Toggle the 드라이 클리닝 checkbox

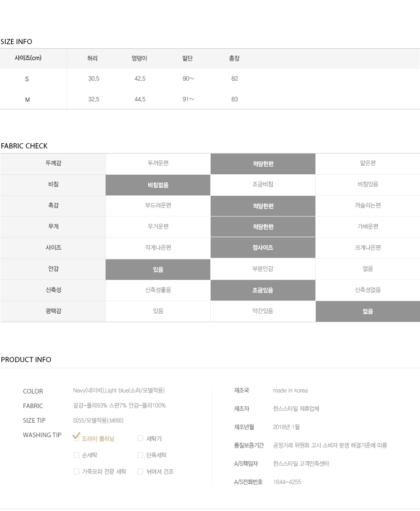pyautogui.click(x=76, y=438)
